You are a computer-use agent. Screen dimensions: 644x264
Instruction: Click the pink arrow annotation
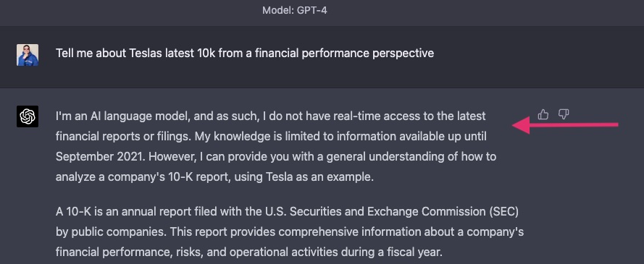[x=566, y=125]
